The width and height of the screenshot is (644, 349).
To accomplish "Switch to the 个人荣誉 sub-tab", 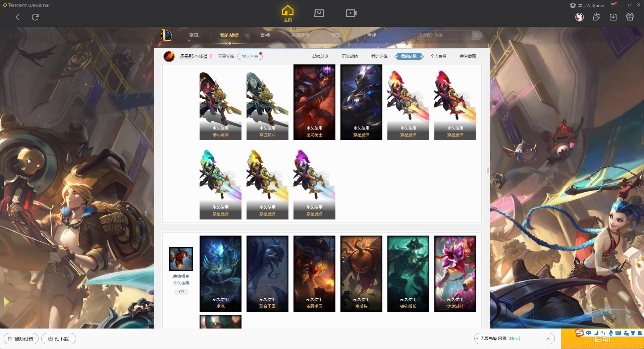I will point(438,56).
